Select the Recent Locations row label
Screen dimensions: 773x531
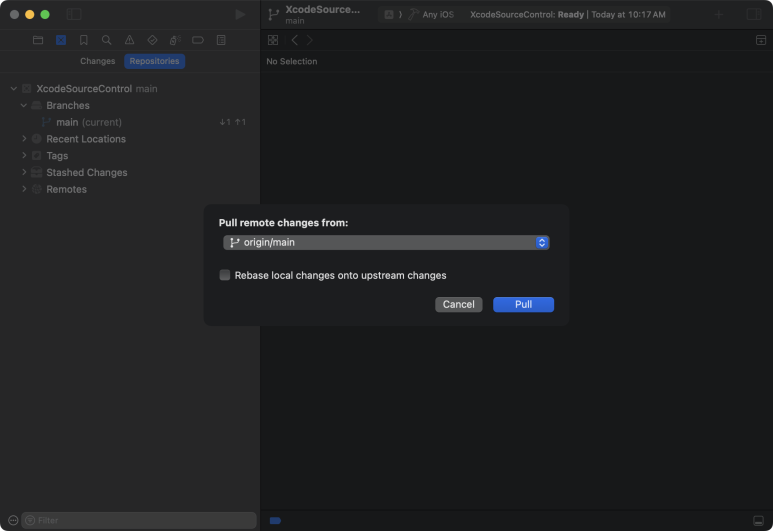[86, 139]
